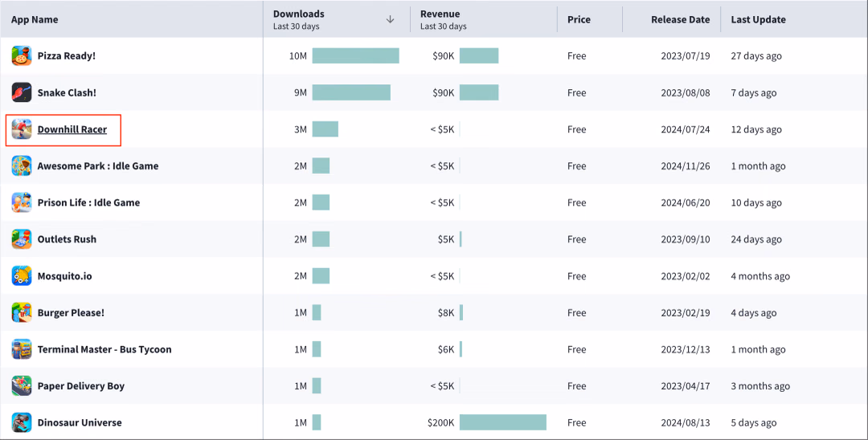The width and height of the screenshot is (868, 440).
Task: Click the 3M downloads value
Action: point(301,129)
